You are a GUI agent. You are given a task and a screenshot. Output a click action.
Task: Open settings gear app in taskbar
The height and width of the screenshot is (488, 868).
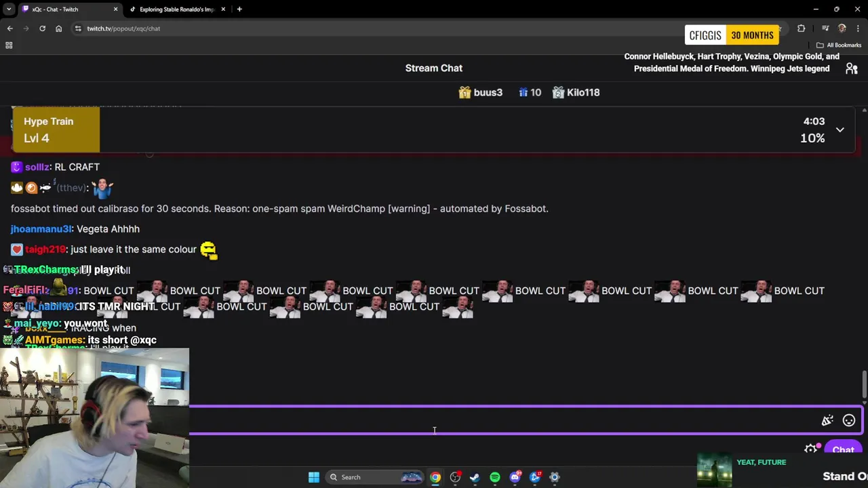[x=555, y=477]
